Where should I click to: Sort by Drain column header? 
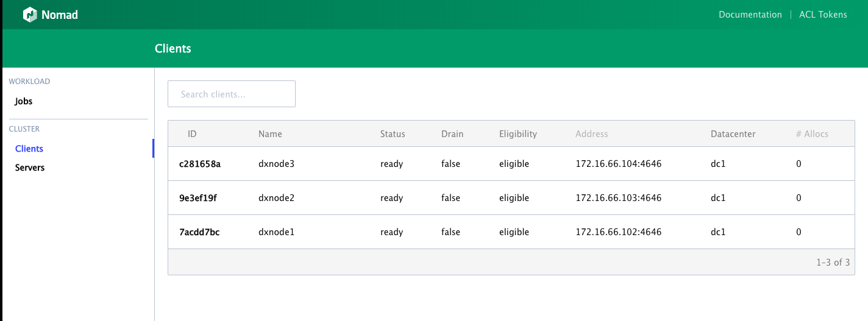coord(452,134)
